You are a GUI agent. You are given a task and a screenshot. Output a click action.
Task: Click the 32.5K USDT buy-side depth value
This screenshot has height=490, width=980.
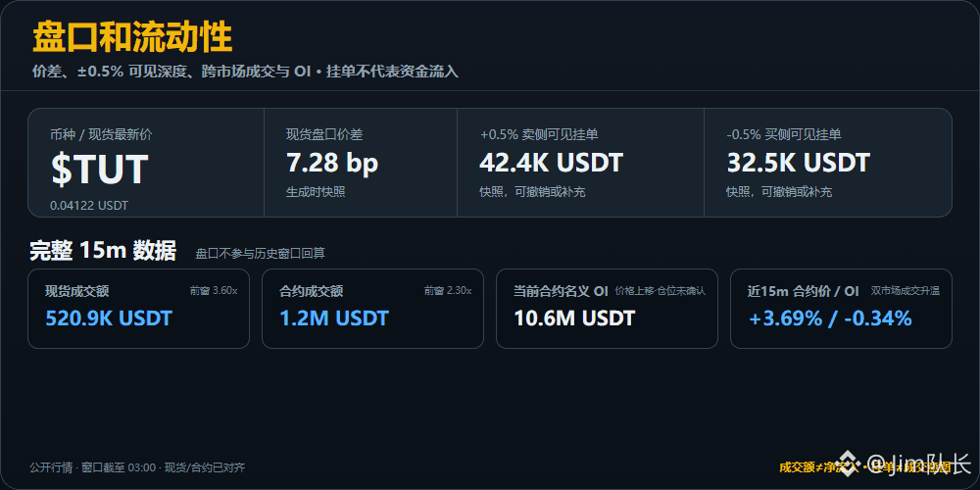pyautogui.click(x=798, y=163)
